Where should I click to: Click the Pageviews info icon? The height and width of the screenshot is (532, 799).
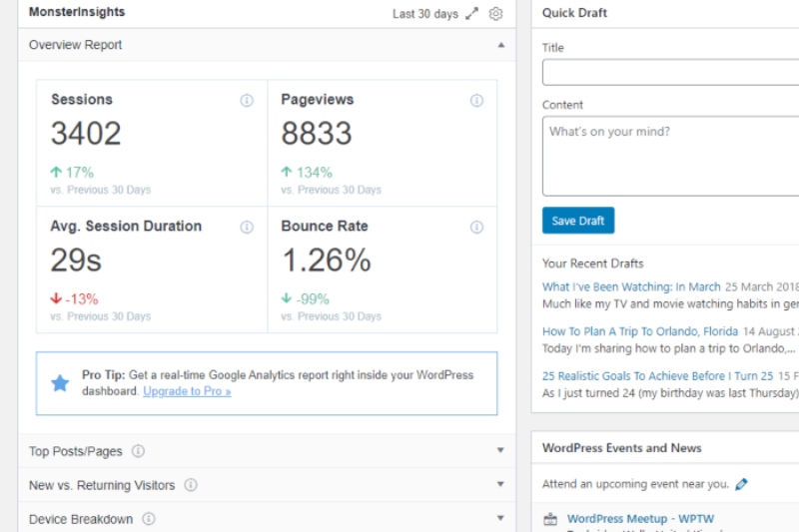(x=476, y=100)
